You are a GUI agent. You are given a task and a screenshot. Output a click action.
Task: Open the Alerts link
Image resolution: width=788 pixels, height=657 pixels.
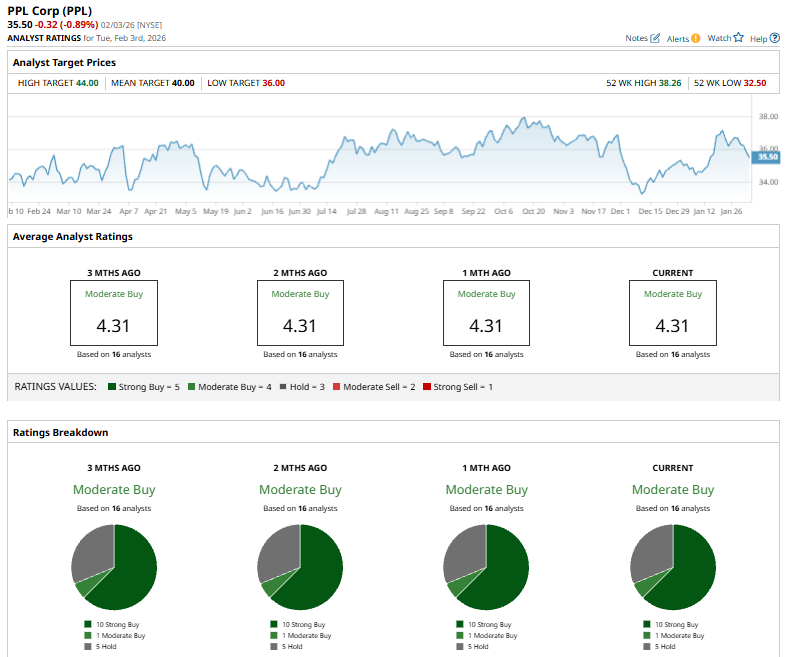pos(678,39)
